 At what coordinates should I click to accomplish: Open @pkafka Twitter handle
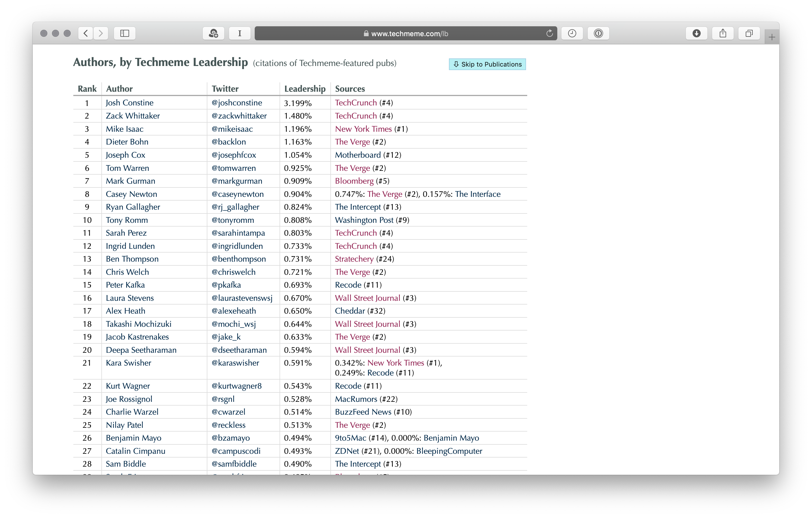(226, 285)
